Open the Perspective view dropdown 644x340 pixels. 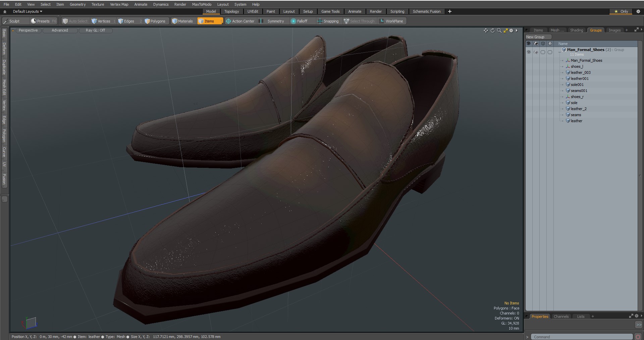(28, 30)
